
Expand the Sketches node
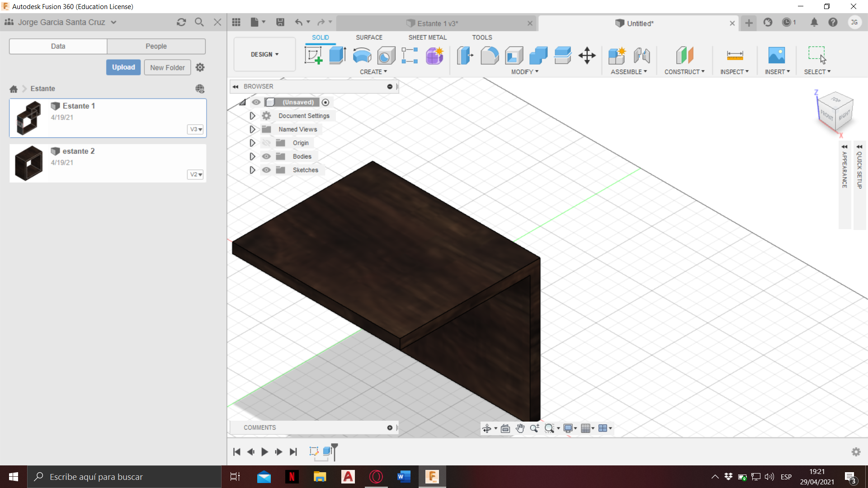tap(252, 170)
